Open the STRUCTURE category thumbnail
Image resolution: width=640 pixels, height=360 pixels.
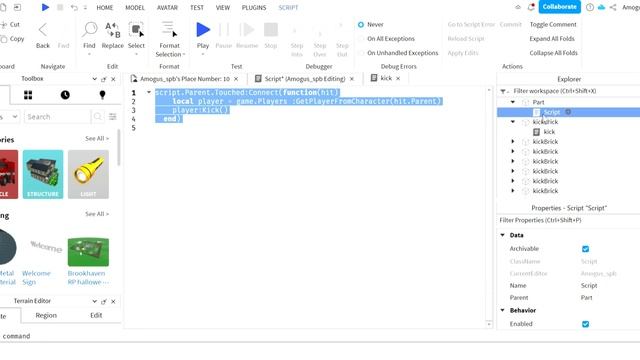43,174
